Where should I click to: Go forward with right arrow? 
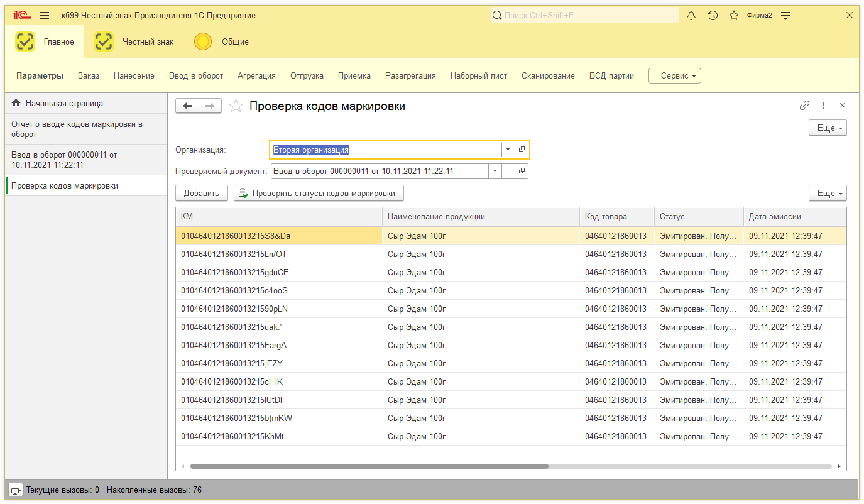[210, 106]
